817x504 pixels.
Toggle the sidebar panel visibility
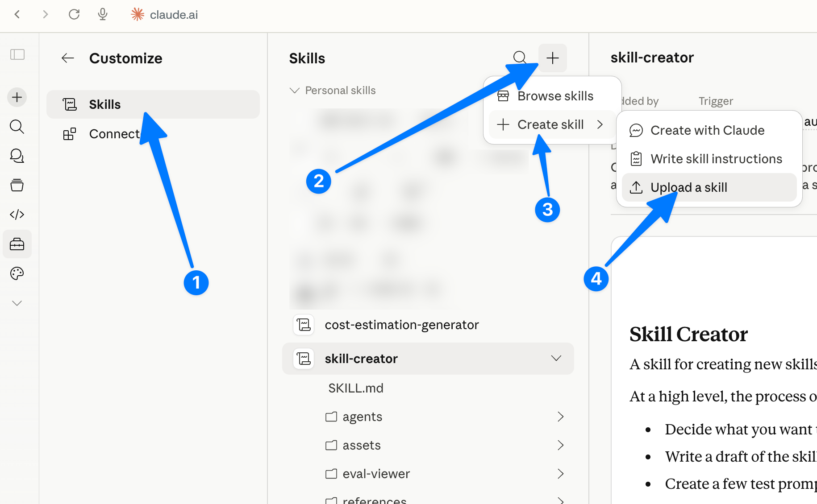(17, 54)
